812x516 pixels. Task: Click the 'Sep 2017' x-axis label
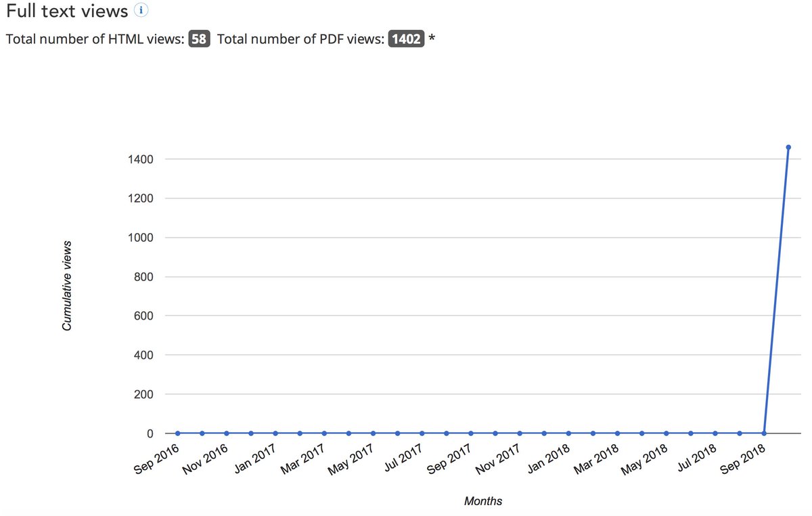tap(449, 459)
